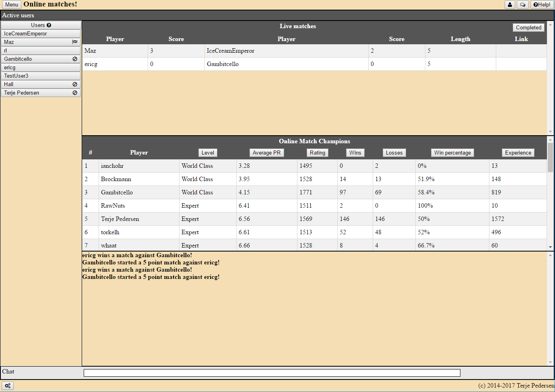Click live matches scroll up arrow
Viewport: 555px width, 392px height.
tap(550, 25)
